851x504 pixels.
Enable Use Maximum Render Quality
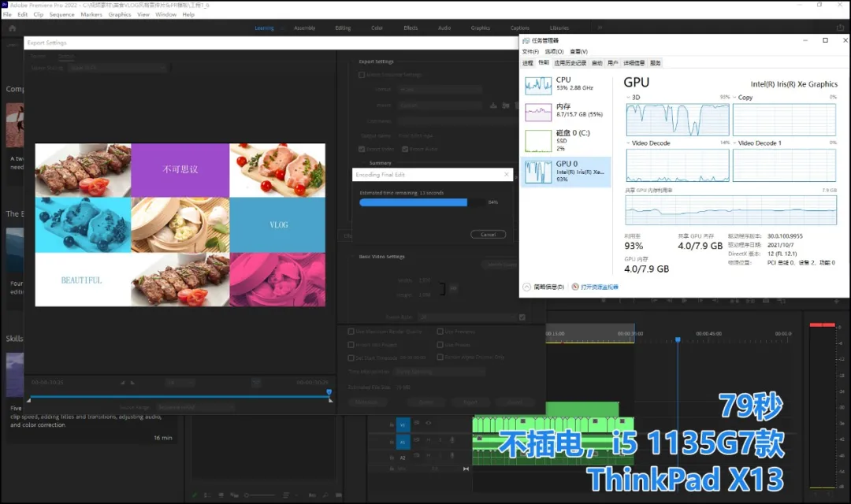pos(351,332)
